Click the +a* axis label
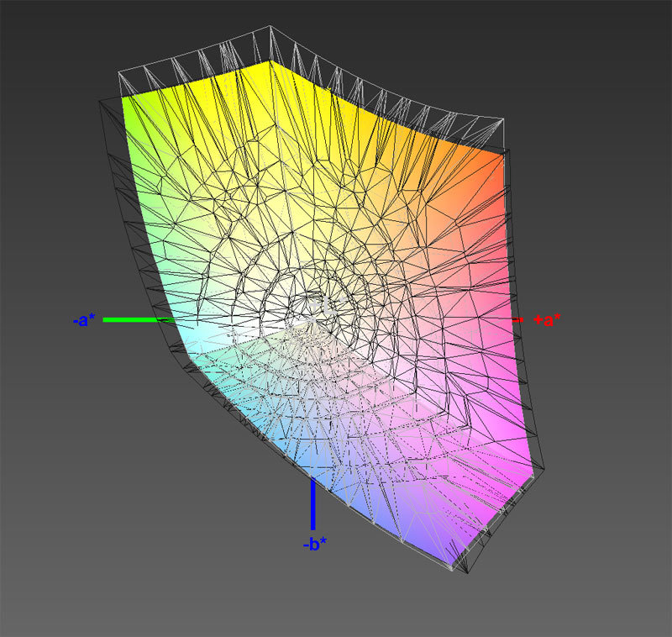 [x=548, y=320]
